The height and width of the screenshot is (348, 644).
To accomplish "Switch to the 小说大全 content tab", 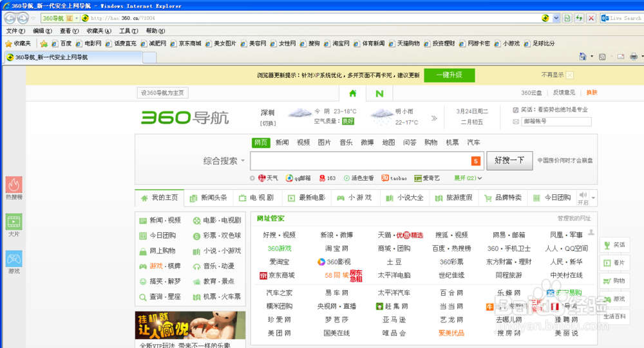I will 405,198.
